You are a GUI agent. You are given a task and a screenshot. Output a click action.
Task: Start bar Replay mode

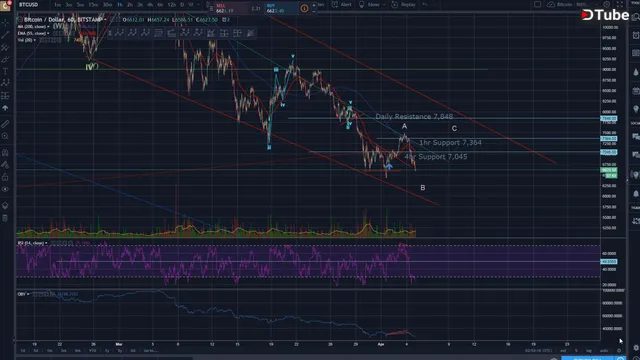[x=403, y=4]
